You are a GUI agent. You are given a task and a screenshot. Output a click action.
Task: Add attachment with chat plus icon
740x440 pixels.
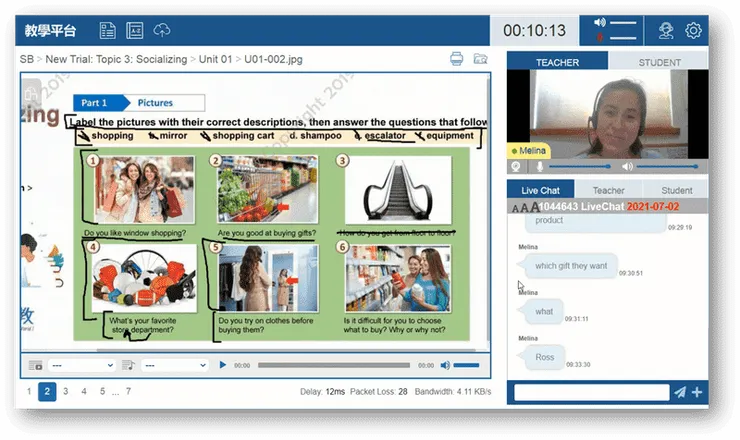pyautogui.click(x=697, y=392)
